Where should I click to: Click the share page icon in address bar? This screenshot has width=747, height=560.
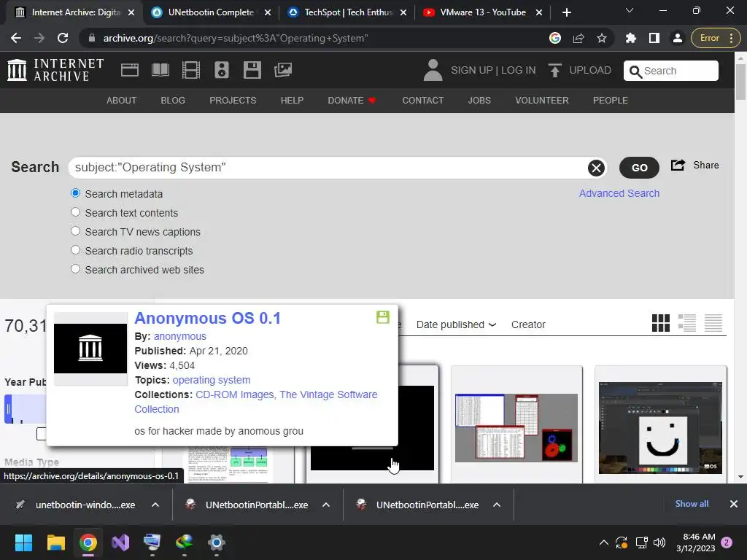[x=578, y=38]
